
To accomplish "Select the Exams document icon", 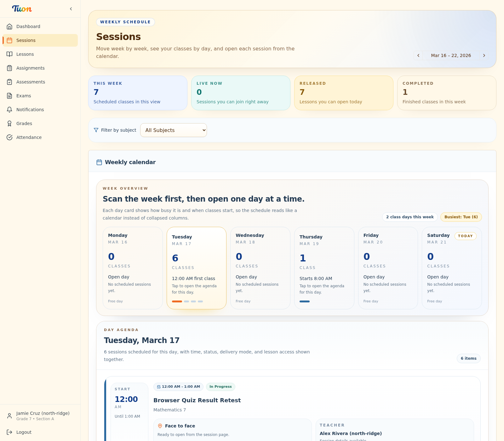I will click(x=10, y=96).
